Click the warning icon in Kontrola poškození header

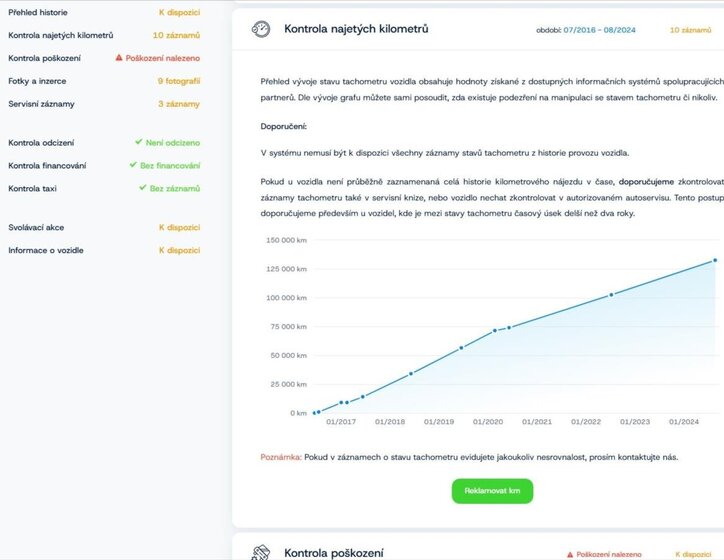tap(570, 553)
